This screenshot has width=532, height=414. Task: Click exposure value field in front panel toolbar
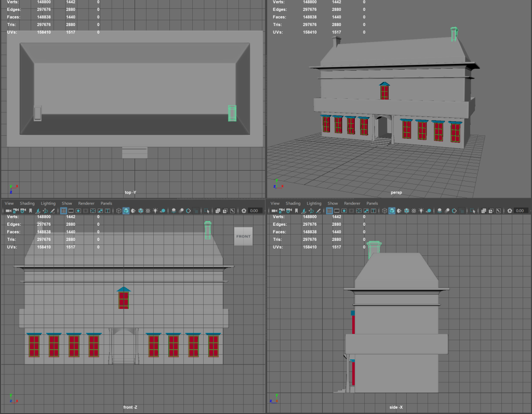pos(254,211)
